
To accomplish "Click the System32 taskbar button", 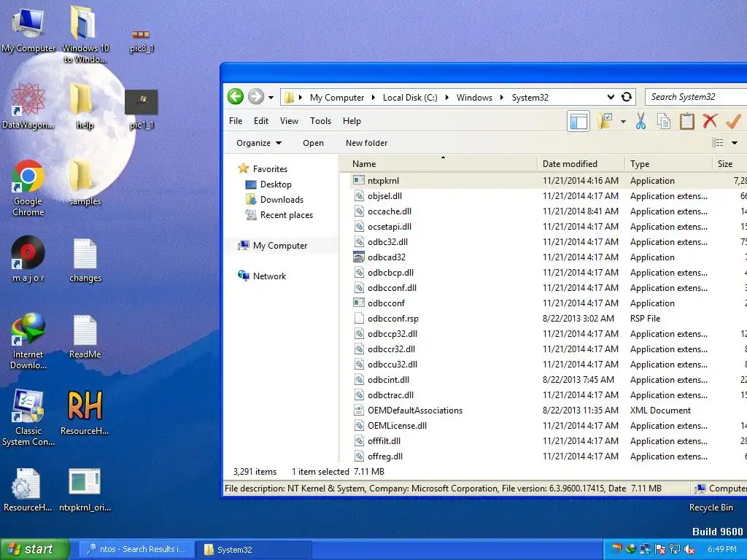I will 255,549.
